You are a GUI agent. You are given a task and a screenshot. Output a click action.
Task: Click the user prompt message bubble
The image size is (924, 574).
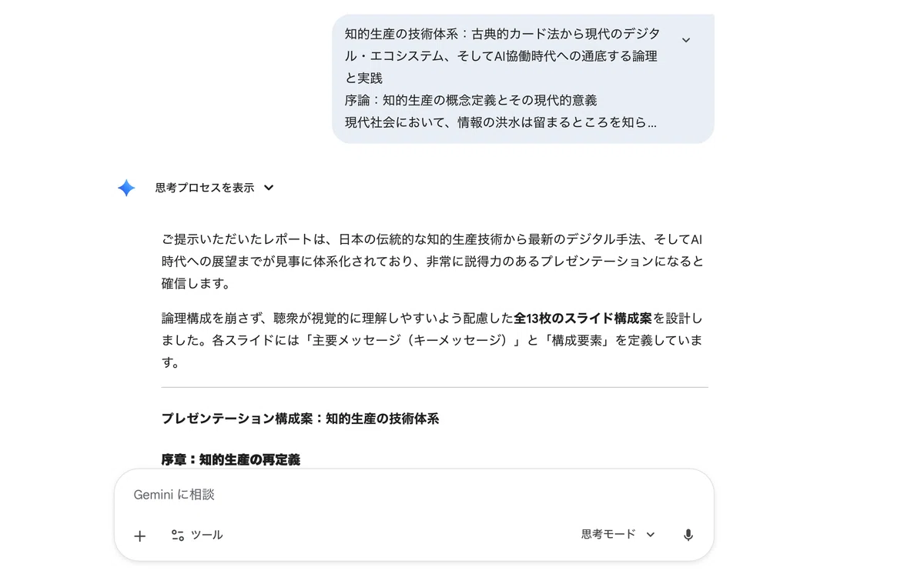pyautogui.click(x=523, y=78)
